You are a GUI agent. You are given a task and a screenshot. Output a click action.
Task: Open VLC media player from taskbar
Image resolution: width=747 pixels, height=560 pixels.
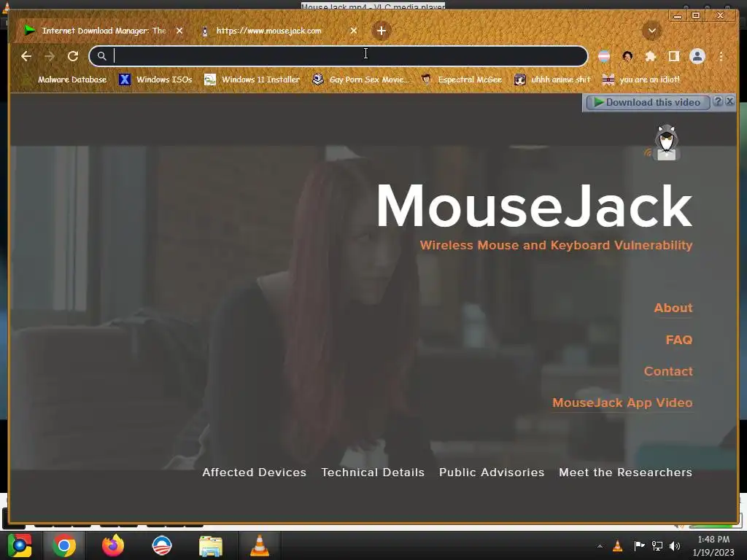tap(260, 545)
